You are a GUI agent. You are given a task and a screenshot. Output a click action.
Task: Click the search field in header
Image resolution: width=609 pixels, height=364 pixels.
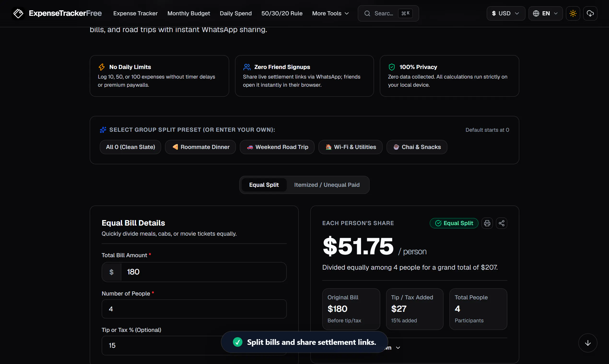click(388, 13)
